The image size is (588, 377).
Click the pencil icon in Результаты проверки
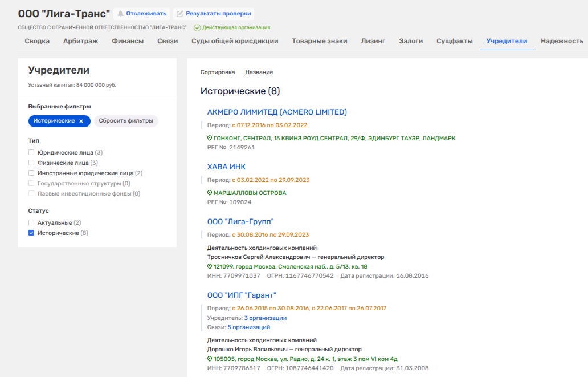pos(180,14)
